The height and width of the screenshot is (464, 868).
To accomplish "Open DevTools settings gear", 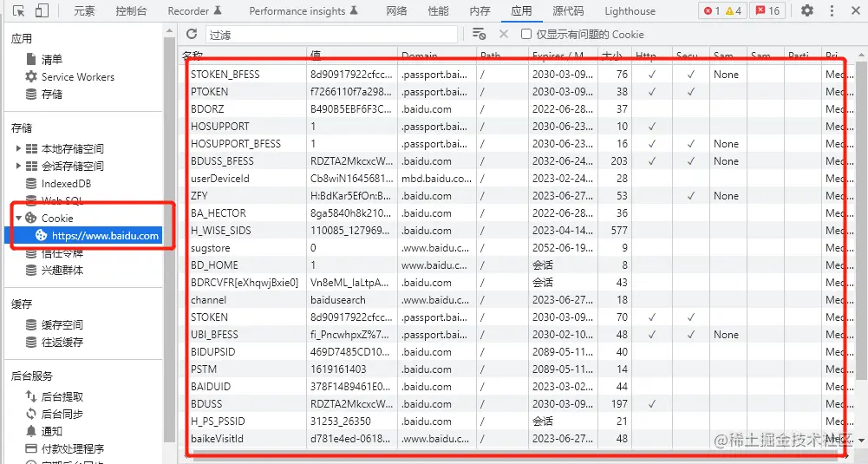I will click(807, 10).
